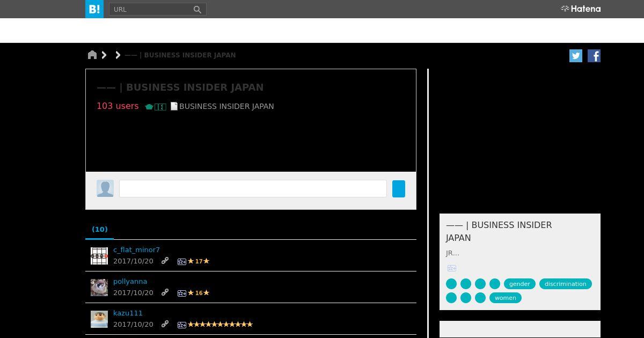644x338 pixels.
Task: Select the women tag
Action: tap(506, 298)
